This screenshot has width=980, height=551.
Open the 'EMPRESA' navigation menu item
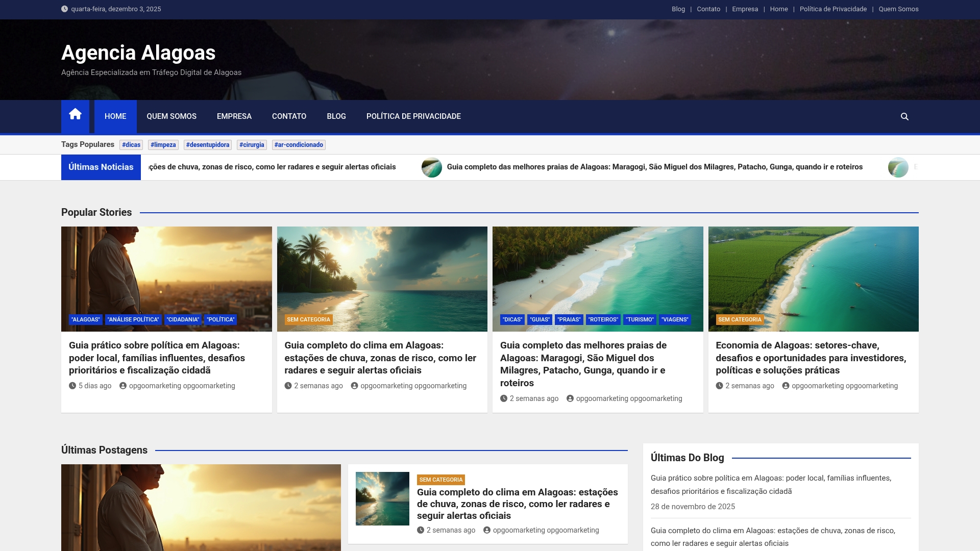[x=234, y=116]
